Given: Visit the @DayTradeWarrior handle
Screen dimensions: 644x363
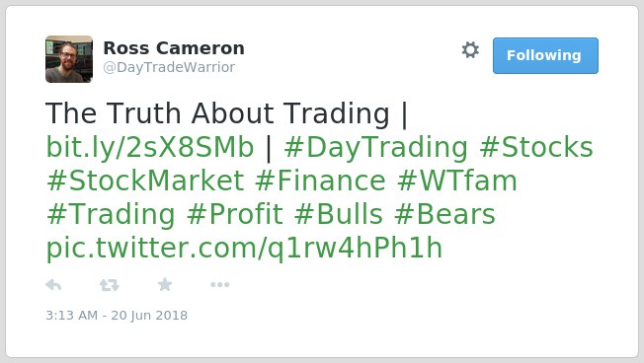Looking at the screenshot, I should point(169,67).
